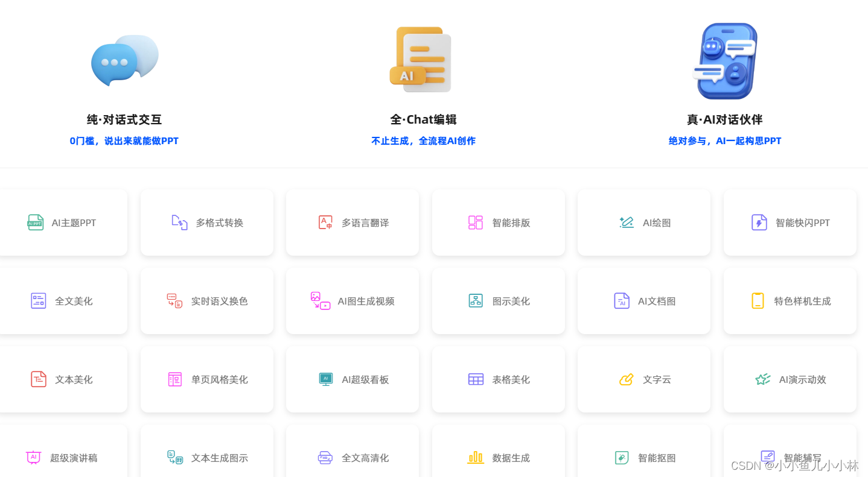Viewport: 868px width, 477px height.
Task: Click the 绝对参与，AI一起构思PPT link text
Action: click(724, 141)
